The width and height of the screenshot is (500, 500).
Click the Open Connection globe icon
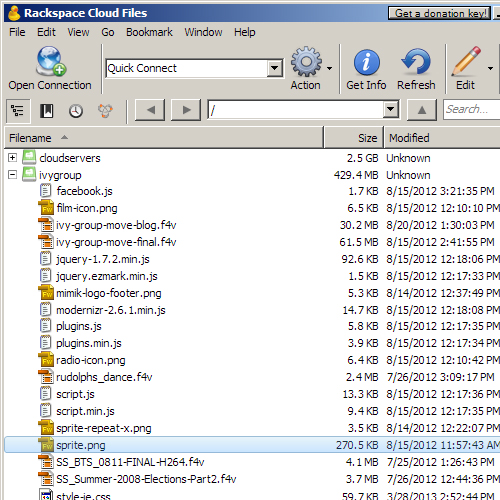click(x=51, y=61)
